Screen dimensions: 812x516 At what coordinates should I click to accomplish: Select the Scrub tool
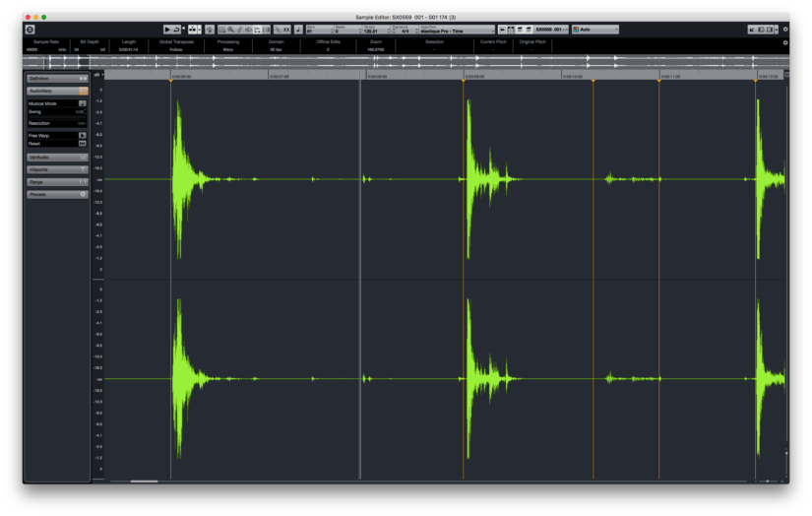pyautogui.click(x=257, y=30)
